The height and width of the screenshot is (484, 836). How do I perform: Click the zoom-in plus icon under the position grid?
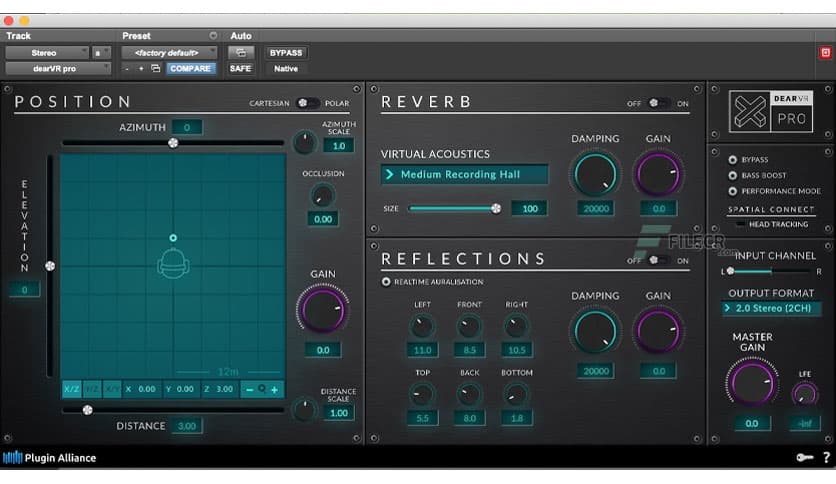pyautogui.click(x=275, y=390)
